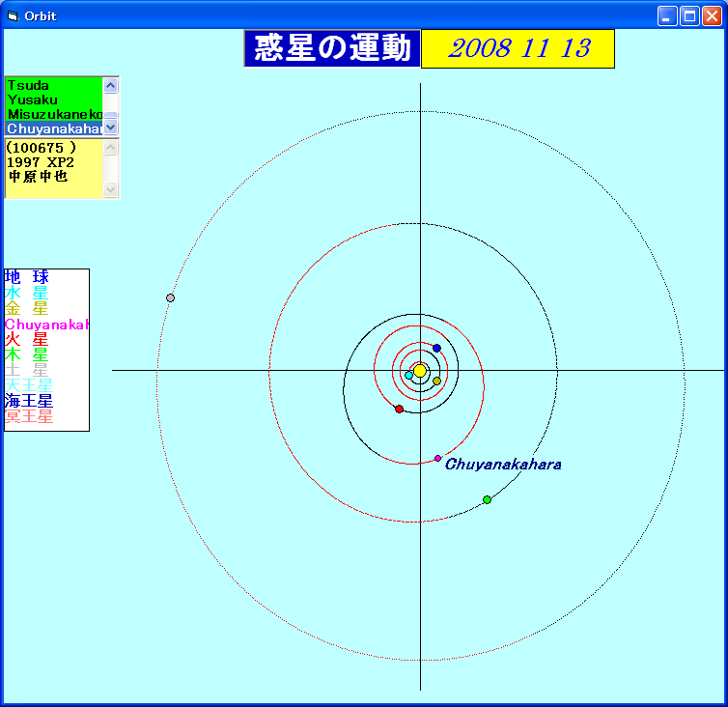
Task: Maximize the Orbit window
Action: (689, 16)
